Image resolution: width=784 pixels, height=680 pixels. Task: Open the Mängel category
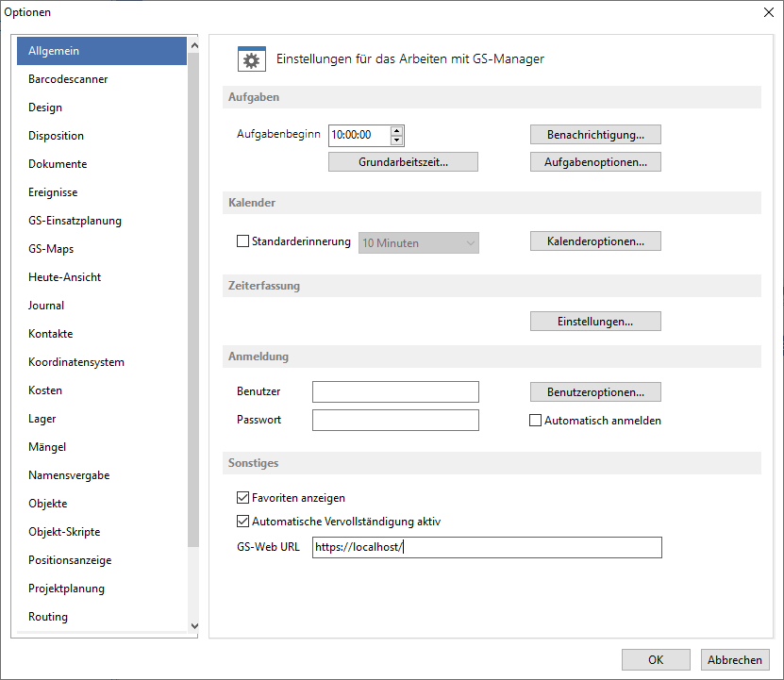pyautogui.click(x=102, y=447)
